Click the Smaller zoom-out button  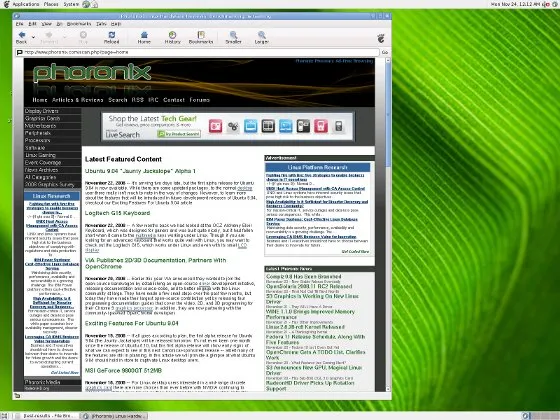(233, 37)
